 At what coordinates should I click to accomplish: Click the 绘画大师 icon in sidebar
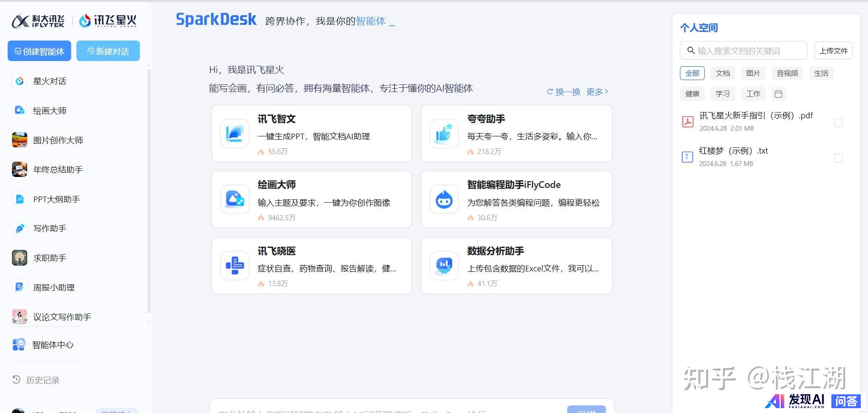tap(20, 110)
